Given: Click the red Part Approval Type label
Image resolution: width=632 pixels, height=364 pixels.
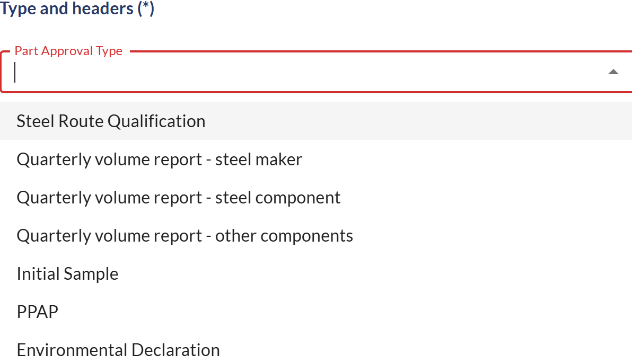Looking at the screenshot, I should (x=68, y=51).
